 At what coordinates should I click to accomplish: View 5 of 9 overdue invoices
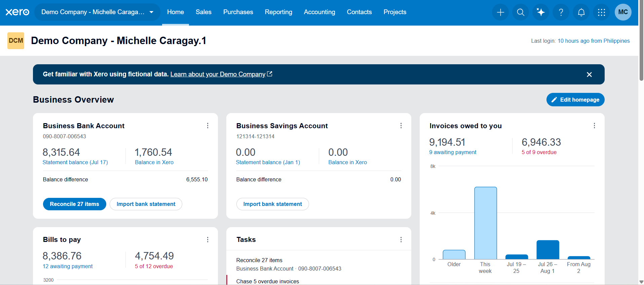point(539,152)
